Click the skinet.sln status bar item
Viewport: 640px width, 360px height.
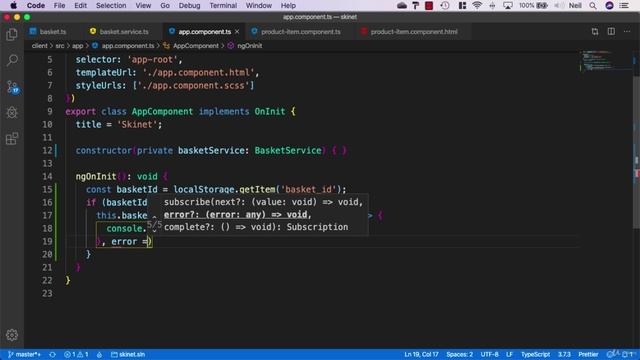[128, 354]
